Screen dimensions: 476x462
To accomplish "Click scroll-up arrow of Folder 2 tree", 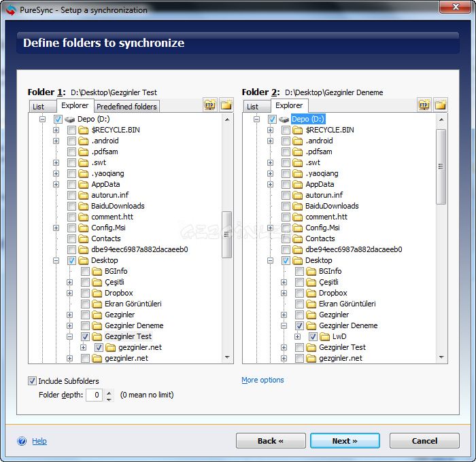I will click(x=441, y=120).
